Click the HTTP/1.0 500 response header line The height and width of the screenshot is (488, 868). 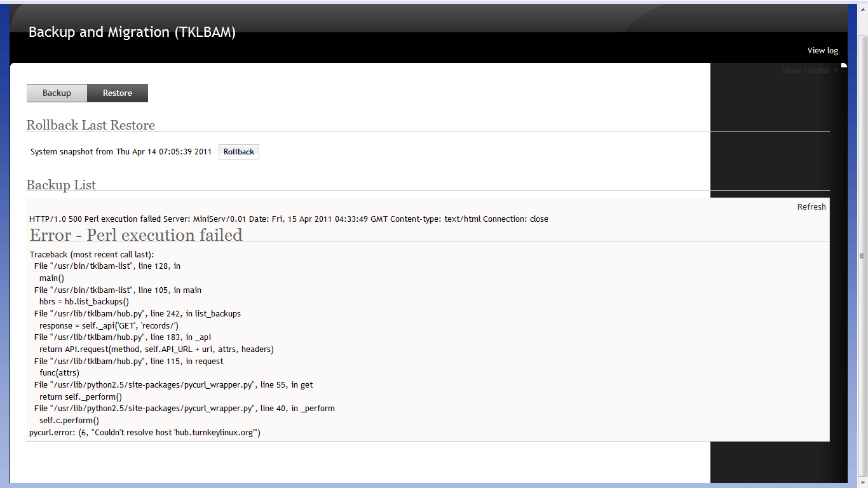click(x=288, y=219)
